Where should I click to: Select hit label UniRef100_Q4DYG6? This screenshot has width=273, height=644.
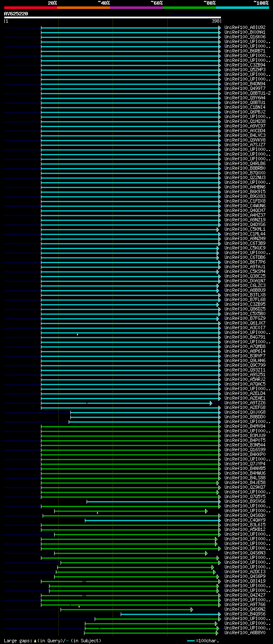pyautogui.click(x=245, y=225)
